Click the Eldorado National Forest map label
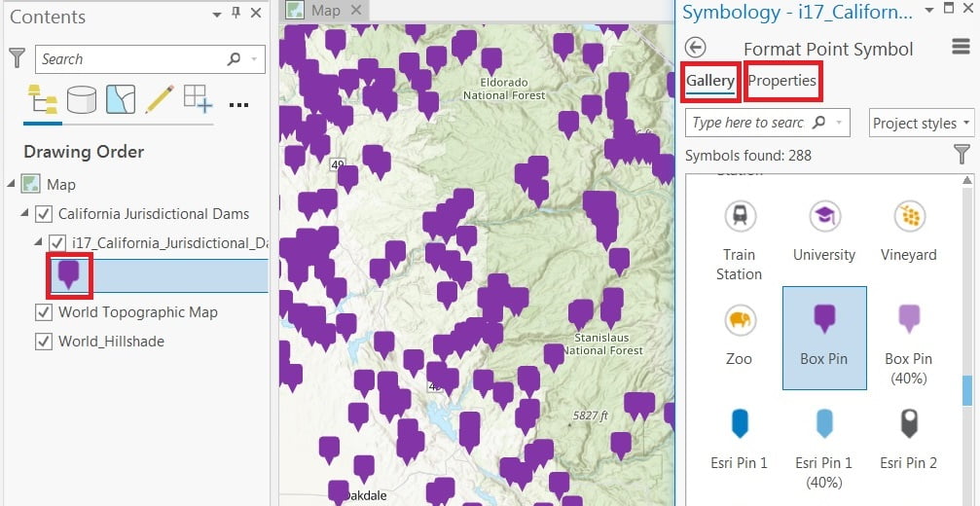This screenshot has width=980, height=506. pos(504,89)
